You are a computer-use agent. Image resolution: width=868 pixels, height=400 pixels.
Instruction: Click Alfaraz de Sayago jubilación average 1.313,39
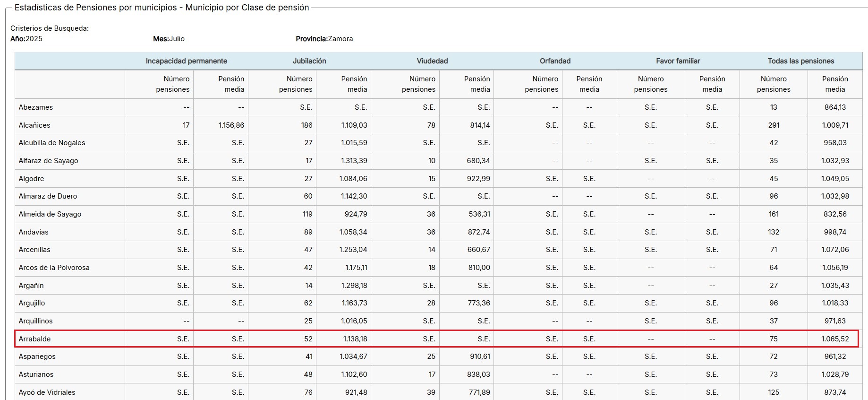[x=354, y=161]
